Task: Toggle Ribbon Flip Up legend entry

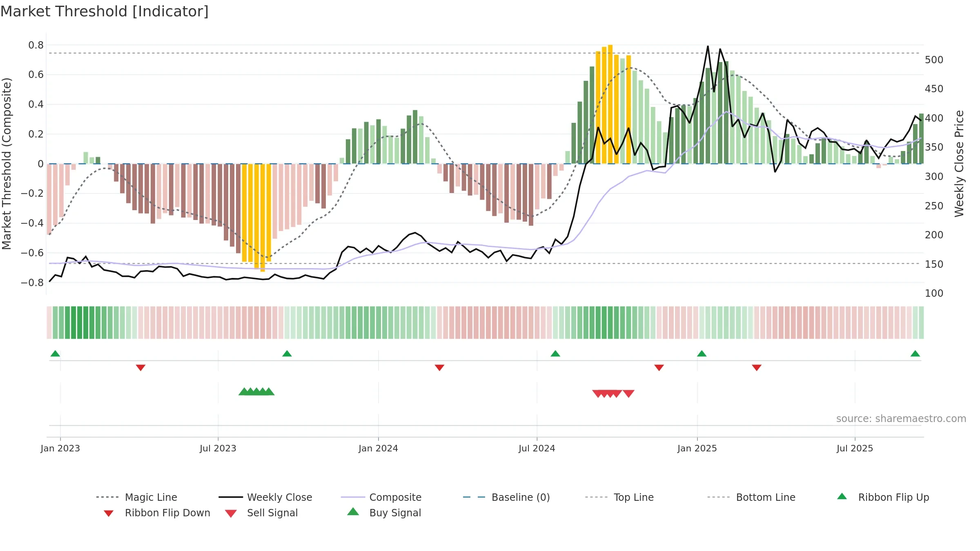Action: tap(883, 497)
